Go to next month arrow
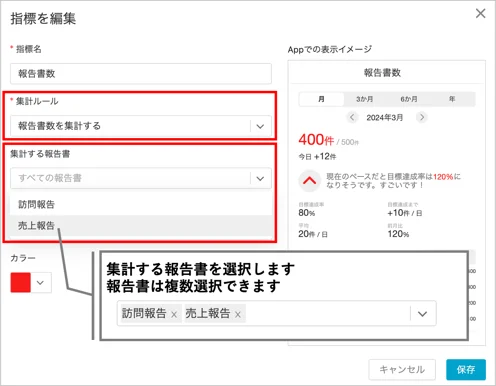 coord(422,117)
